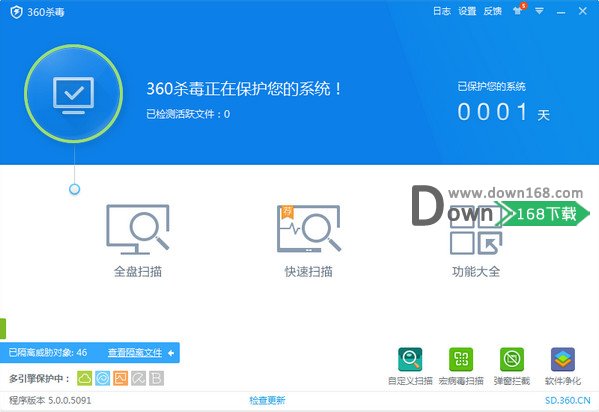Open popup blocker (弹窗拦截) tool

coord(512,366)
